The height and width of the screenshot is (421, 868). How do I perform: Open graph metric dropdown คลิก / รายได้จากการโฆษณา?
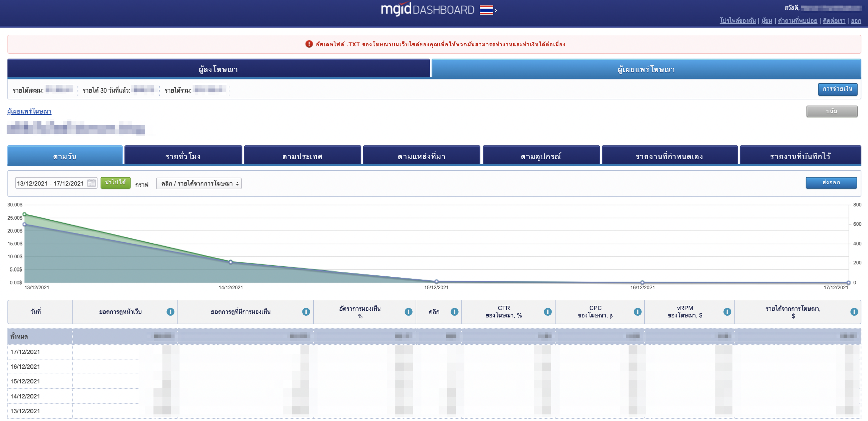tap(198, 183)
